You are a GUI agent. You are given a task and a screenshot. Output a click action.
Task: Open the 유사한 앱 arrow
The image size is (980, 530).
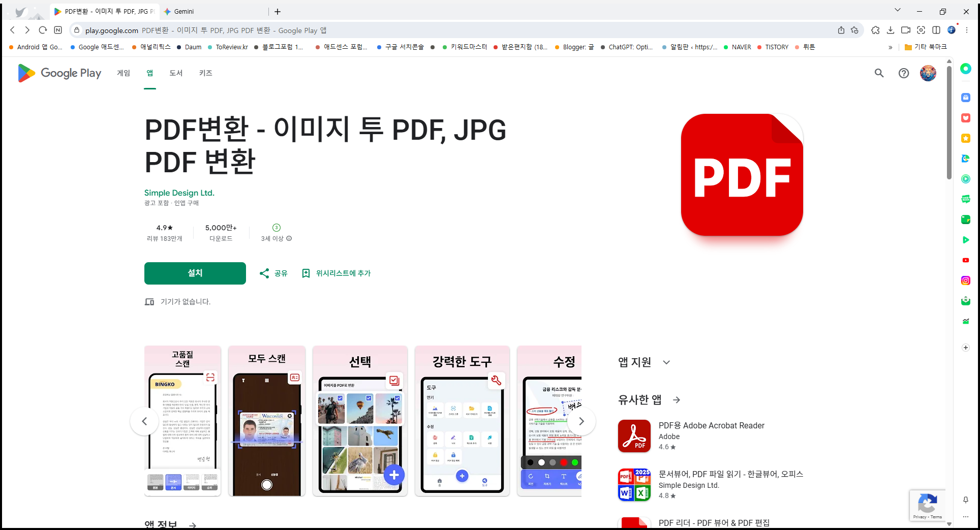(677, 400)
